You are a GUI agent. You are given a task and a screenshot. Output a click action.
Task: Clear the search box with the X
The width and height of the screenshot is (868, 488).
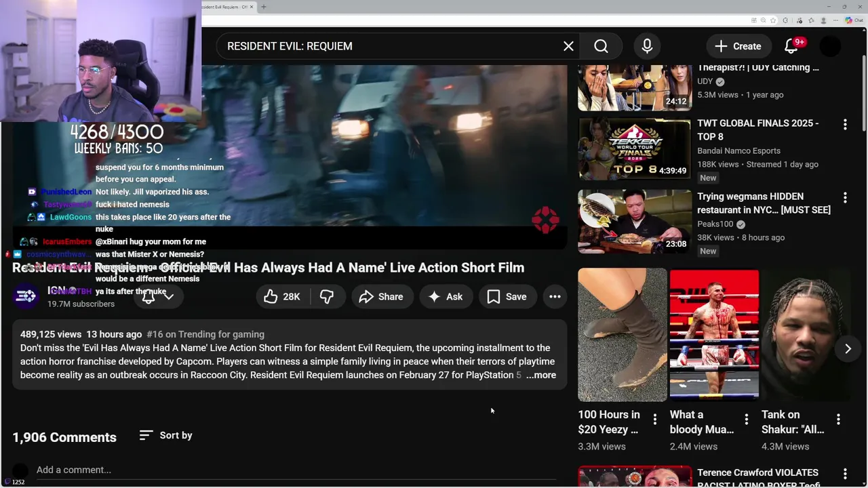coord(568,46)
